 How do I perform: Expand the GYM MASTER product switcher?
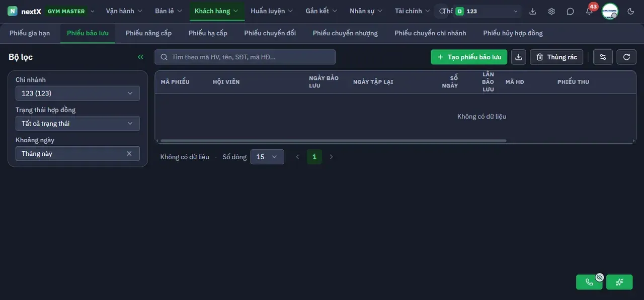point(70,11)
